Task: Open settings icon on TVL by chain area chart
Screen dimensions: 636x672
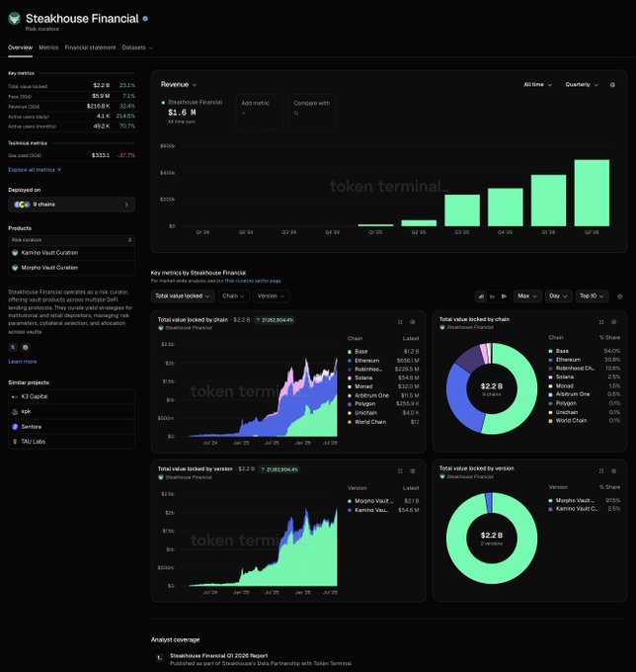Action: pos(413,322)
